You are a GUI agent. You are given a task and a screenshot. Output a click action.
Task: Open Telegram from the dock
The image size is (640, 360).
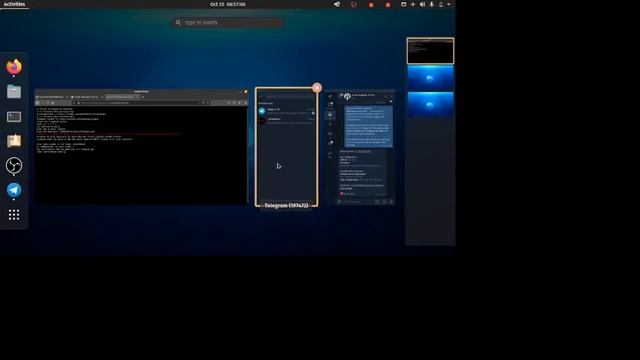tap(14, 190)
